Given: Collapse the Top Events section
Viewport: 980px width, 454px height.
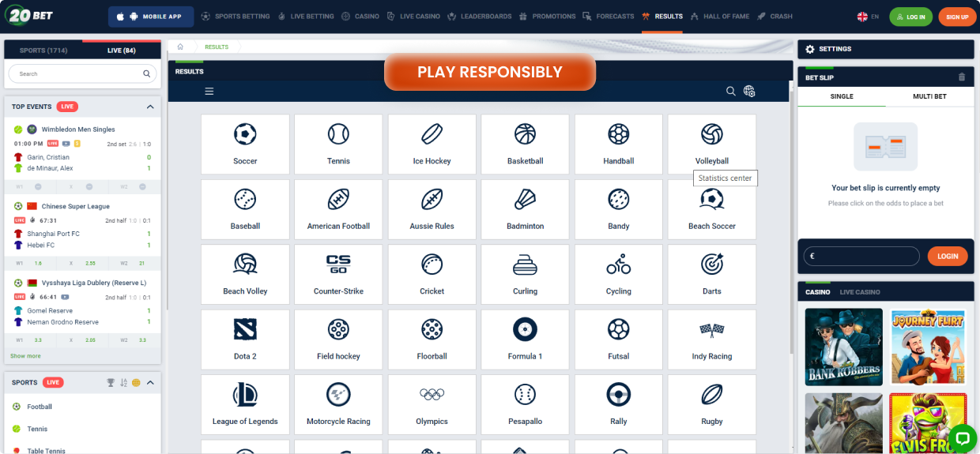Looking at the screenshot, I should click(150, 107).
